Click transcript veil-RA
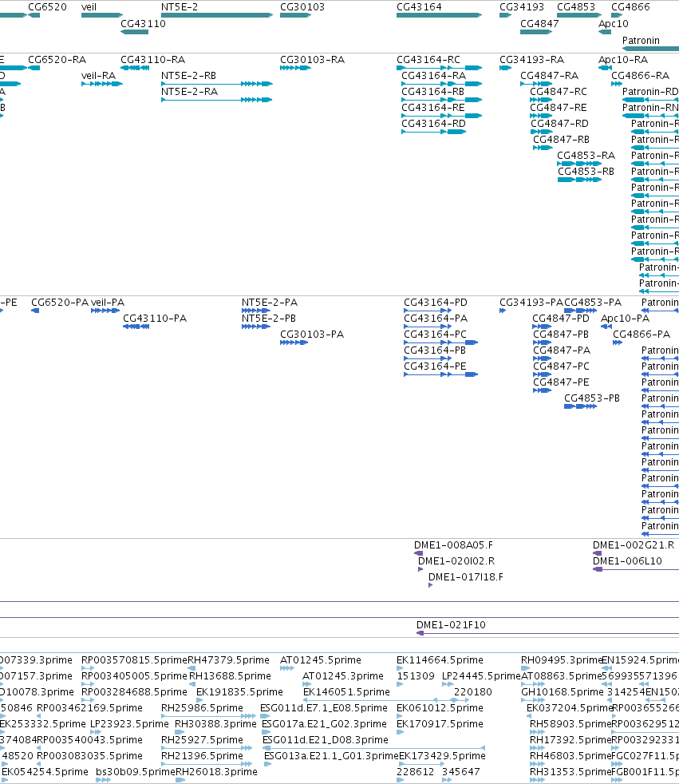Viewport: 679px width, 784px height. point(102,84)
